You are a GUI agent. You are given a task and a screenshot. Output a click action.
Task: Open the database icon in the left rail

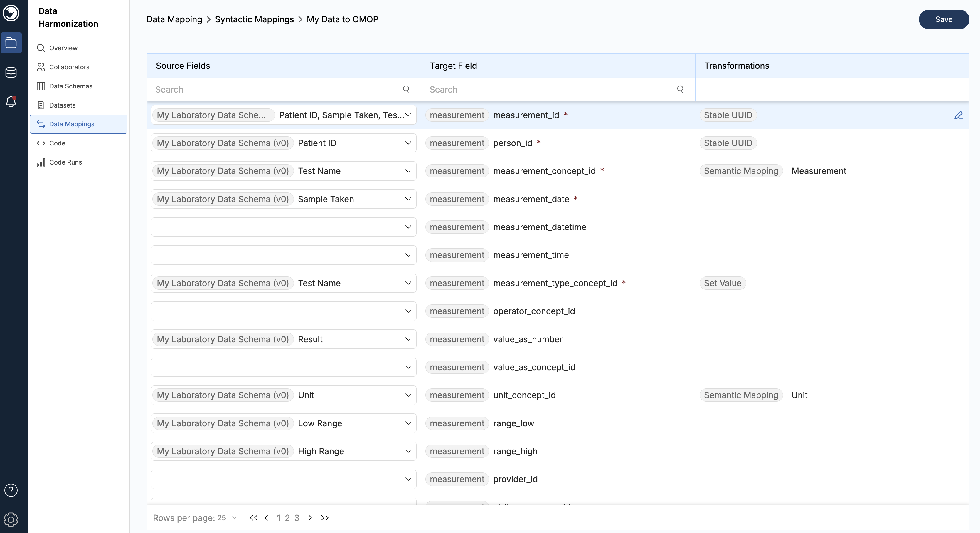(x=11, y=72)
